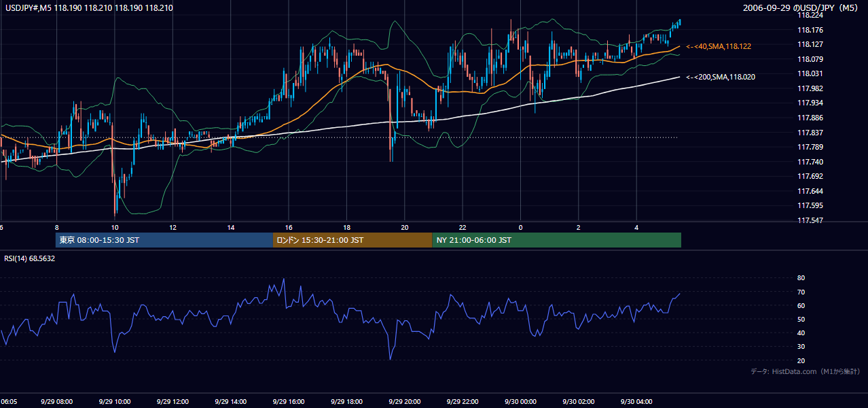Click the hour tick 16 under the price chart
This screenshot has height=408, width=868.
coord(289,227)
